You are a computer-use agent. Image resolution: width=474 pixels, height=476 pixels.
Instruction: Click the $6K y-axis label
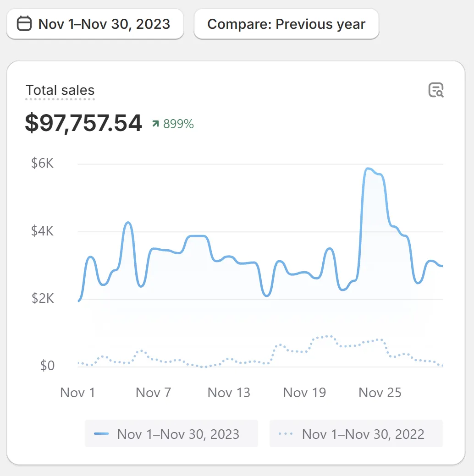(42, 163)
